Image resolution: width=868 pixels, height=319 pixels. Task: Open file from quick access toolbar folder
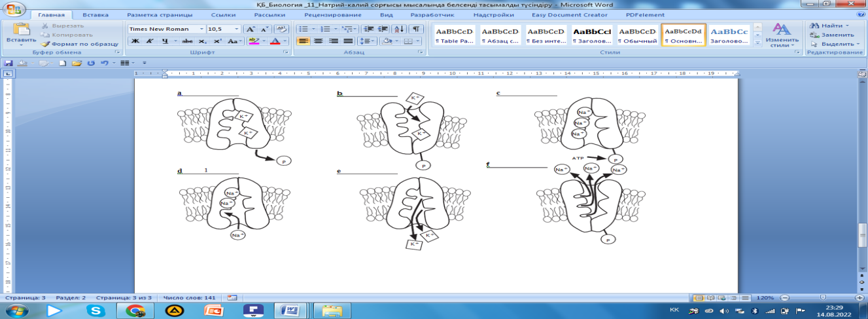tap(77, 63)
